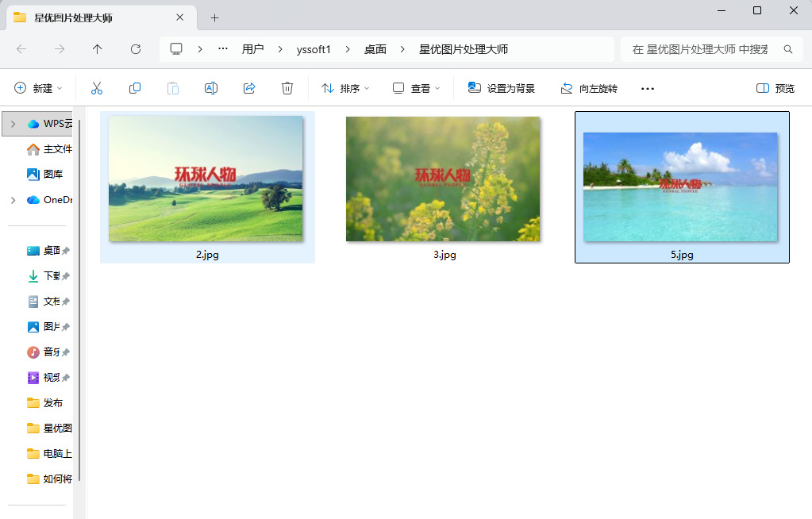Click chevron after 桌面 in address bar

click(402, 49)
